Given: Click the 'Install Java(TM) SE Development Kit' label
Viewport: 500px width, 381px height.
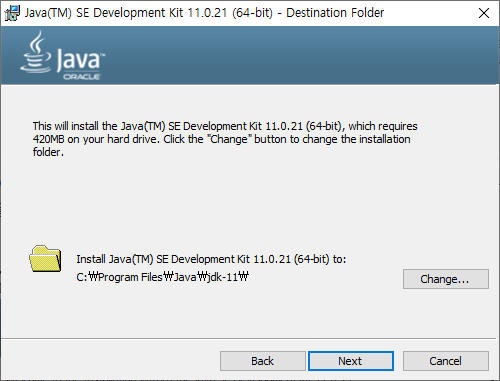Looking at the screenshot, I should tap(211, 259).
